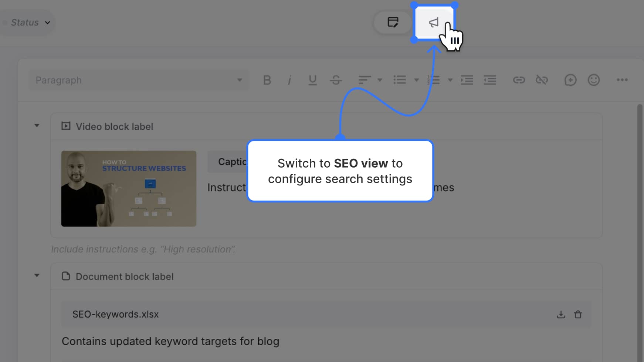
Task: Insert a bulleted list
Action: (400, 80)
